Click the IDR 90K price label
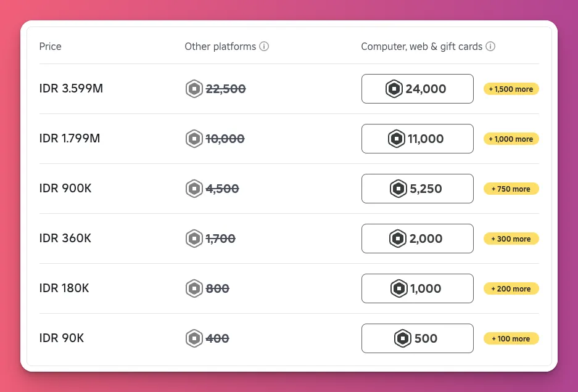578x392 pixels. tap(62, 338)
